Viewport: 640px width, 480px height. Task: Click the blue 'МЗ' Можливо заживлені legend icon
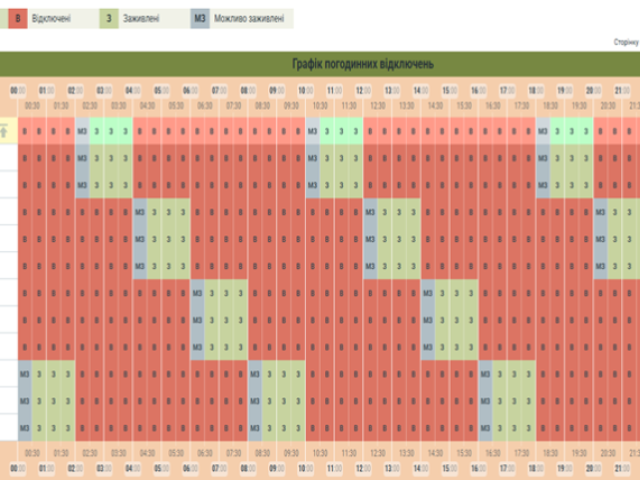tap(202, 18)
